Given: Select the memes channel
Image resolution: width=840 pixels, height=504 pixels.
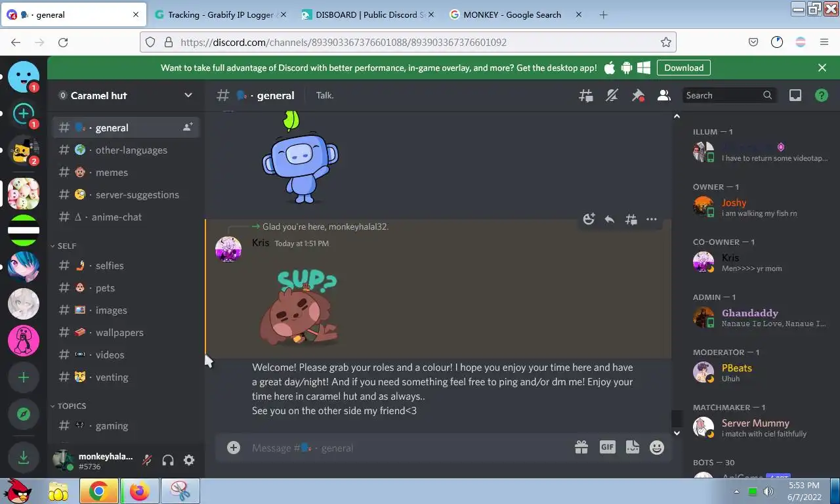Looking at the screenshot, I should pos(126,173).
